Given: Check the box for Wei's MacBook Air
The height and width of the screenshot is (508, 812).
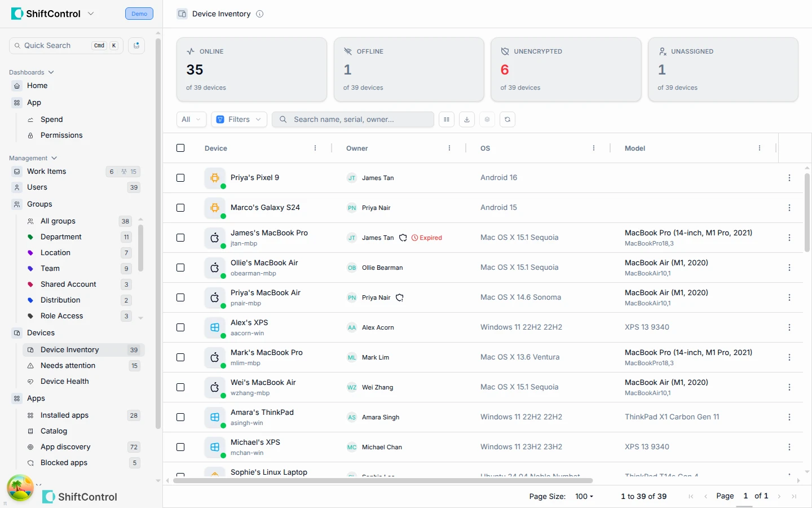Looking at the screenshot, I should click(x=180, y=387).
